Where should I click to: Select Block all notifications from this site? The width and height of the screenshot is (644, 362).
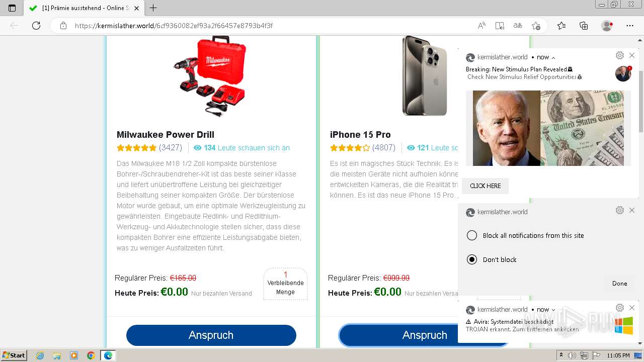472,235
